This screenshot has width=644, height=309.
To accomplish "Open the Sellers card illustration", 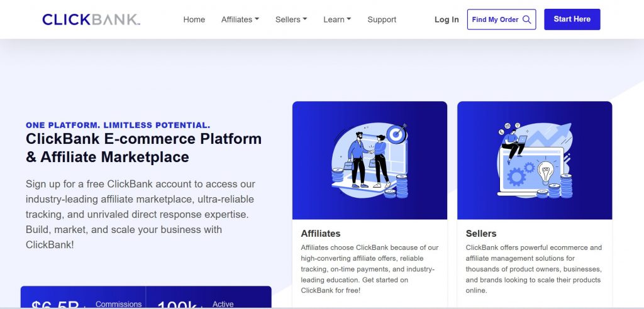I will coord(535,160).
